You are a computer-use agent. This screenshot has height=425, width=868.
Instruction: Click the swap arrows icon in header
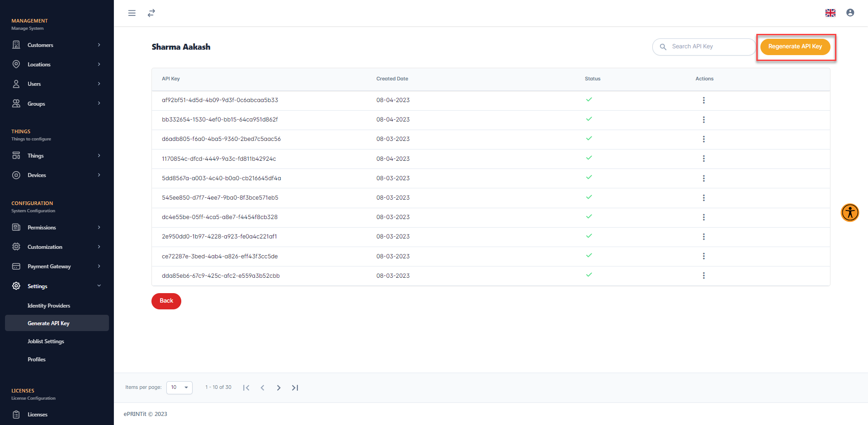pos(151,13)
